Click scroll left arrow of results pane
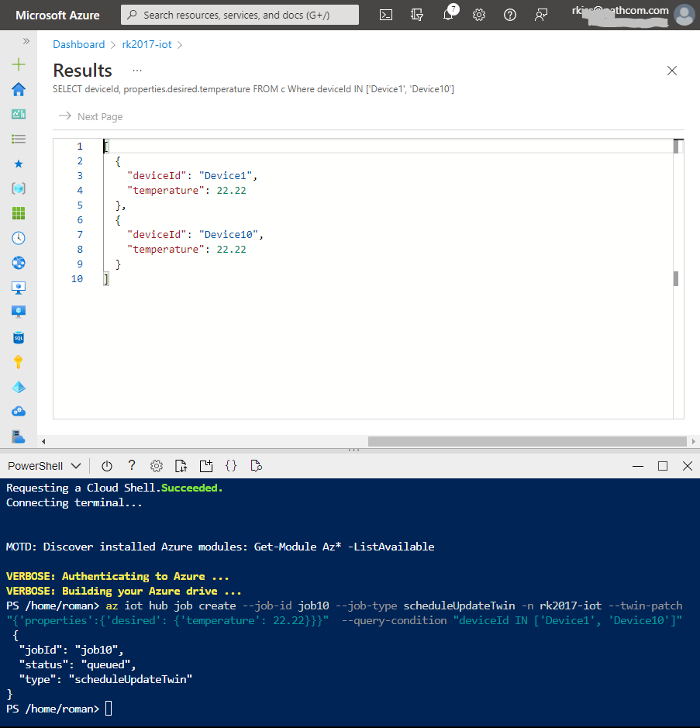700x728 pixels. 43,442
